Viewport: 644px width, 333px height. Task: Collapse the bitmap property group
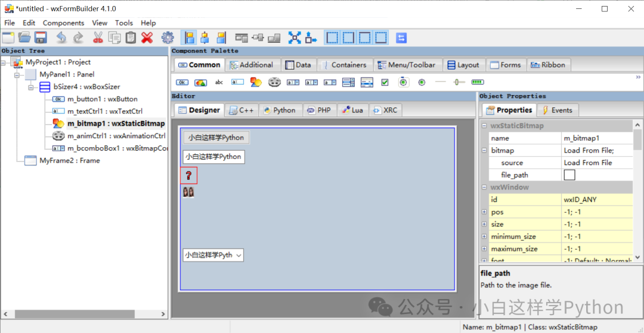tap(484, 151)
